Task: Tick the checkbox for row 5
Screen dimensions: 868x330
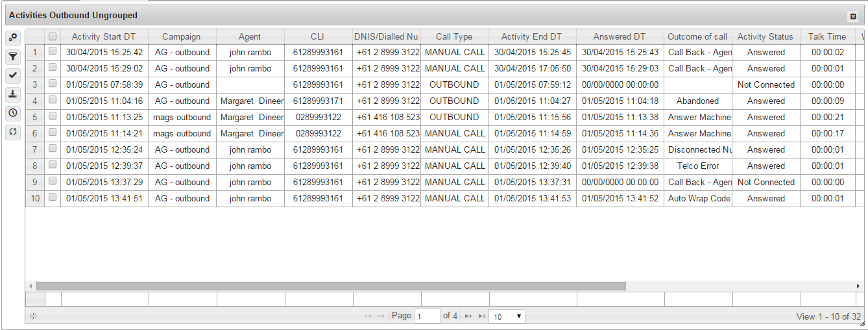Action: (x=53, y=116)
